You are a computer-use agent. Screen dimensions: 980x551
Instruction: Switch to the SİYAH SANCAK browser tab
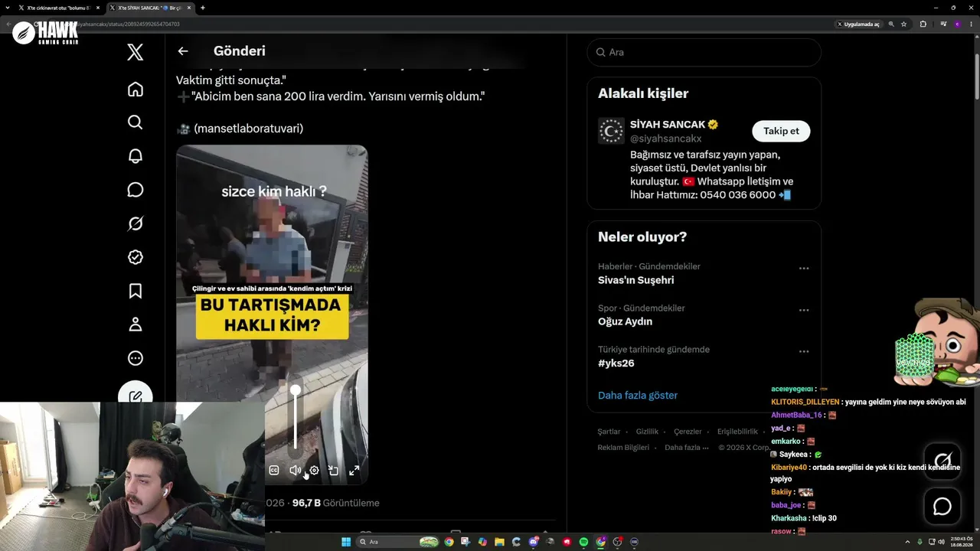[151, 8]
